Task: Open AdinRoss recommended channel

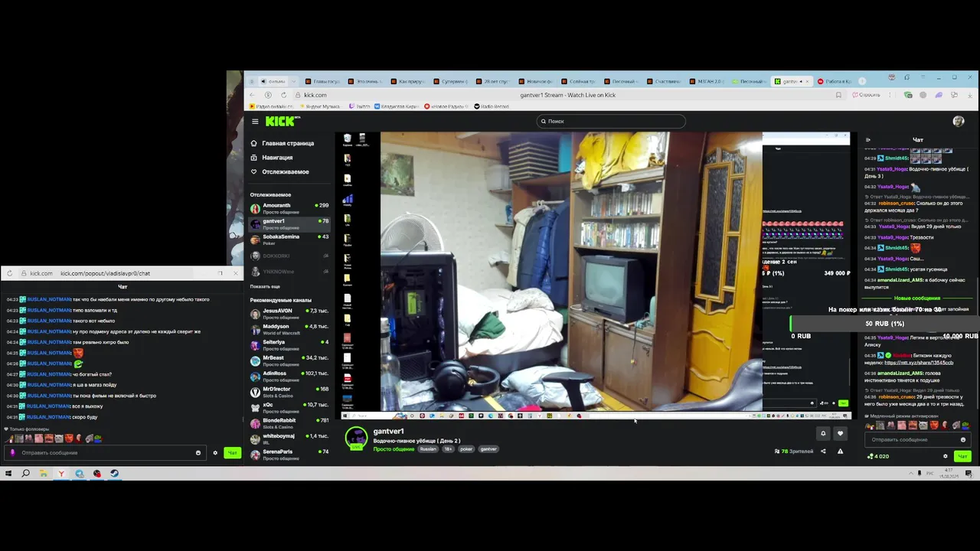Action: [289, 377]
